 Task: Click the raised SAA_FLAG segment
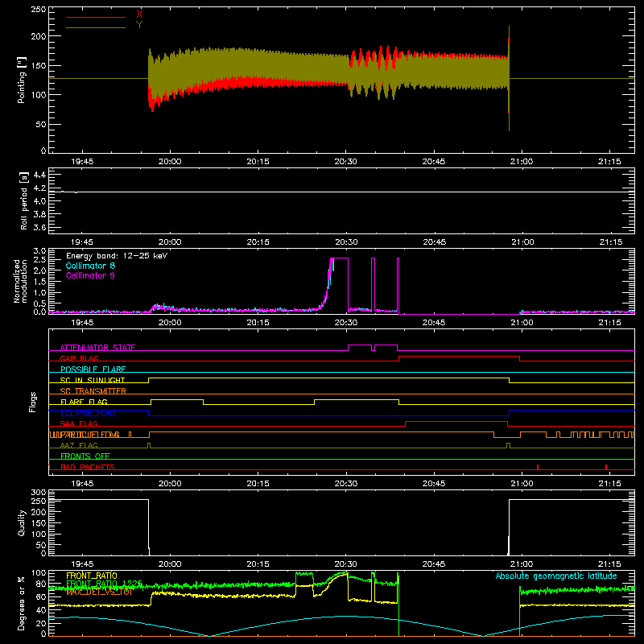[x=456, y=421]
